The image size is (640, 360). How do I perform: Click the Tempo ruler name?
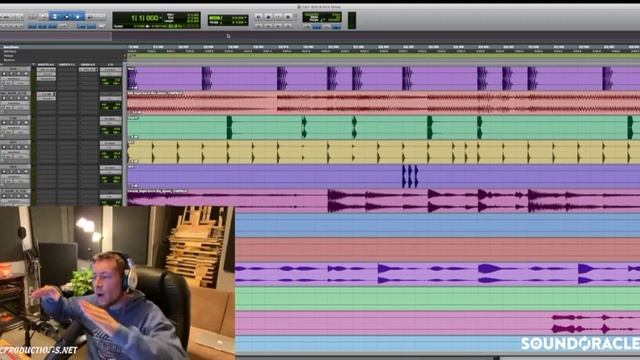click(9, 56)
